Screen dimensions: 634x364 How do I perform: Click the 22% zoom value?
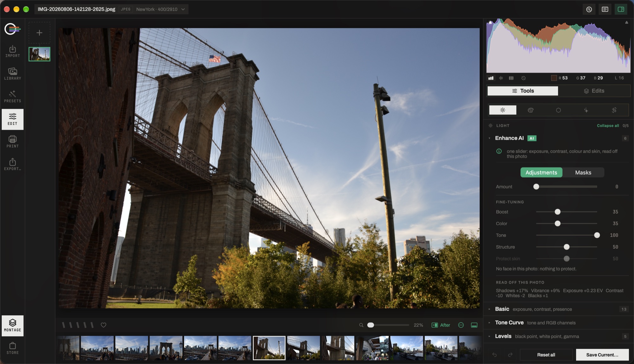coord(418,325)
